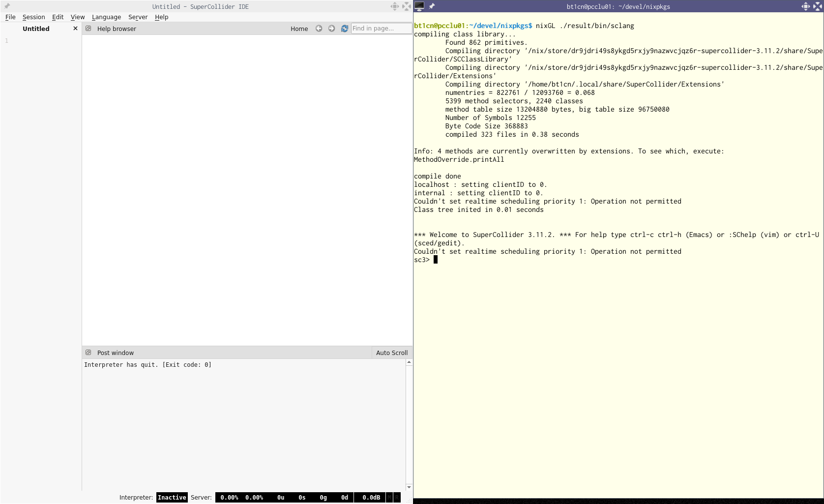Image resolution: width=824 pixels, height=504 pixels.
Task: Open the File menu
Action: [x=10, y=17]
